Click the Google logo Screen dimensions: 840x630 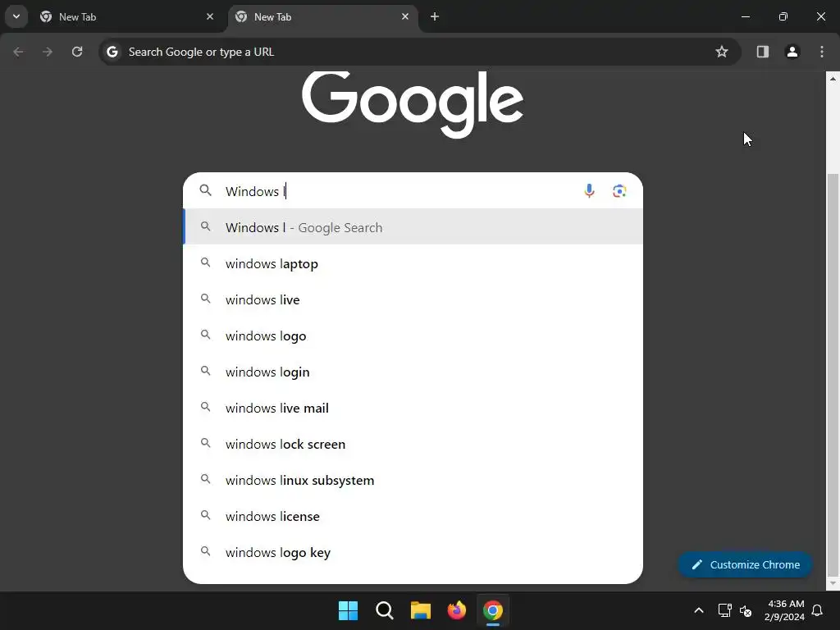pyautogui.click(x=413, y=104)
